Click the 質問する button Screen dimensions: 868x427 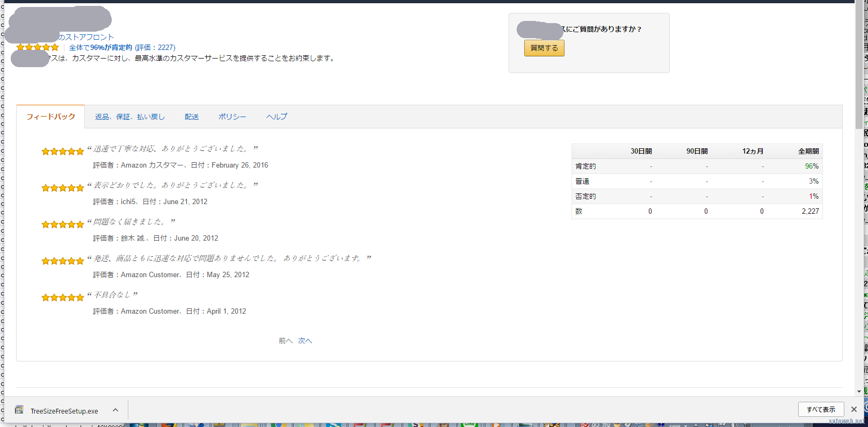[544, 48]
